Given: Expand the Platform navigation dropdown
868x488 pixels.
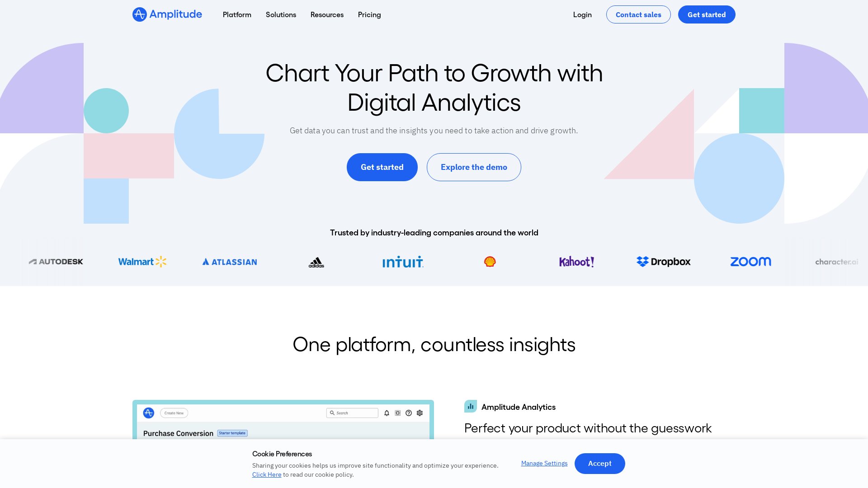Looking at the screenshot, I should 237,14.
